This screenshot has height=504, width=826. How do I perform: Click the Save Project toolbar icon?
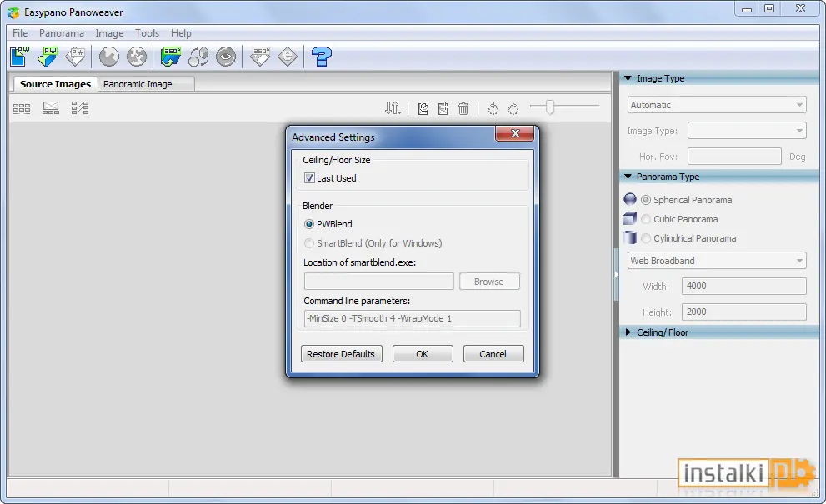coord(75,57)
